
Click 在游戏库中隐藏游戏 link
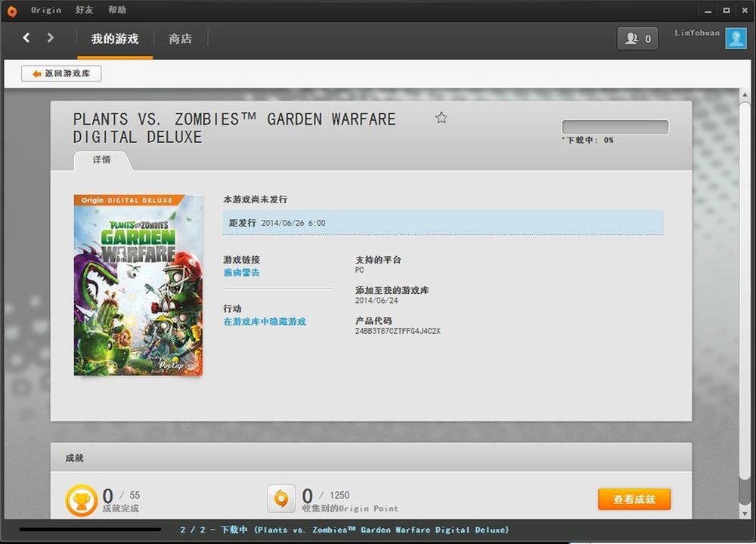coord(265,322)
